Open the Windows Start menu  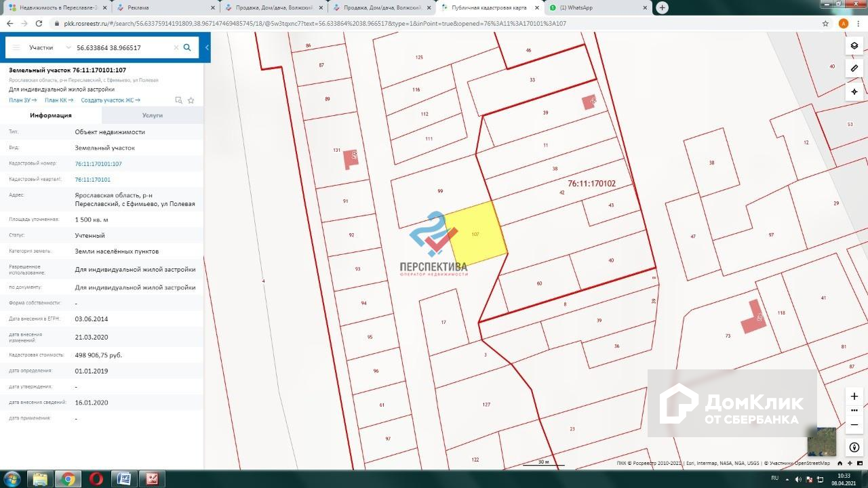coord(12,479)
